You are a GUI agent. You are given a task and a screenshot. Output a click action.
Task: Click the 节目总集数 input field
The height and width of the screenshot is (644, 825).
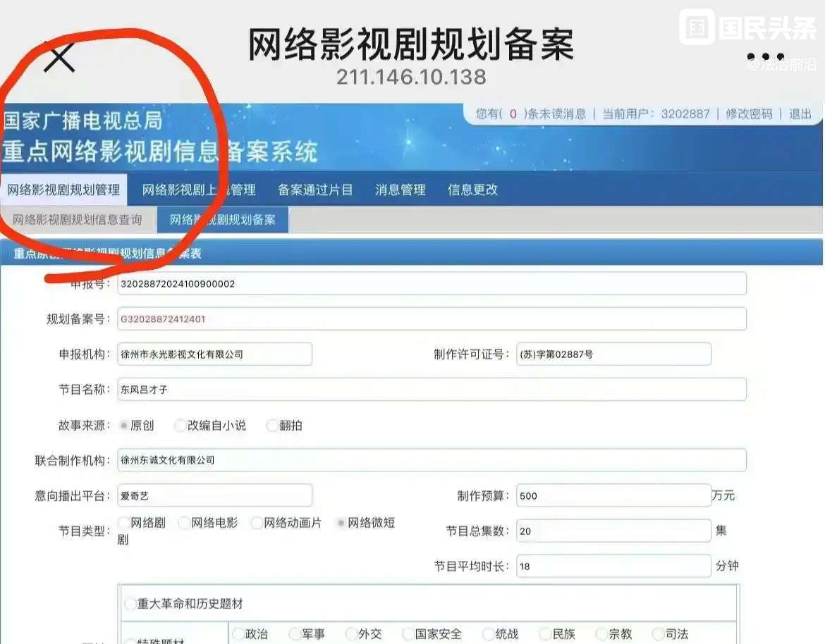[613, 531]
